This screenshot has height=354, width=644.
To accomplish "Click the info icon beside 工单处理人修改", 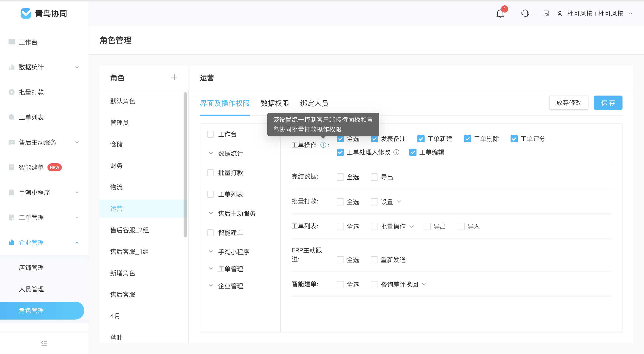I will 396,152.
